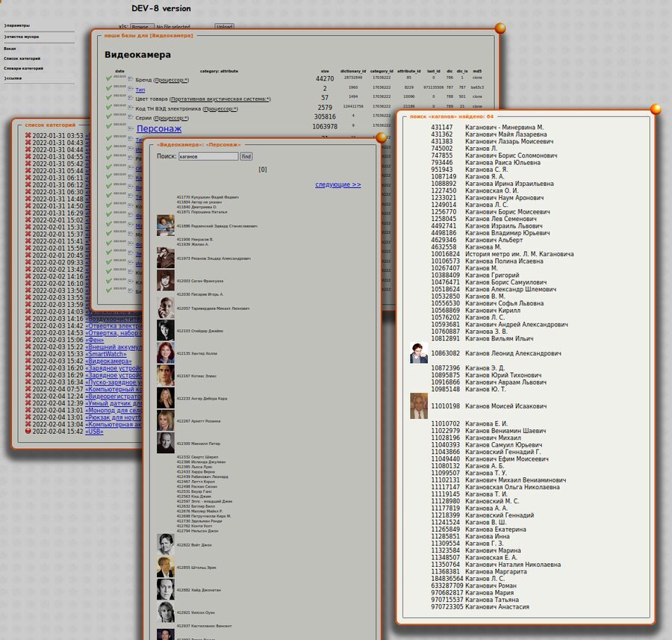Screen dimensions: 672x640
Task: Expand the Тип row via its small icon
Action: 130,89
